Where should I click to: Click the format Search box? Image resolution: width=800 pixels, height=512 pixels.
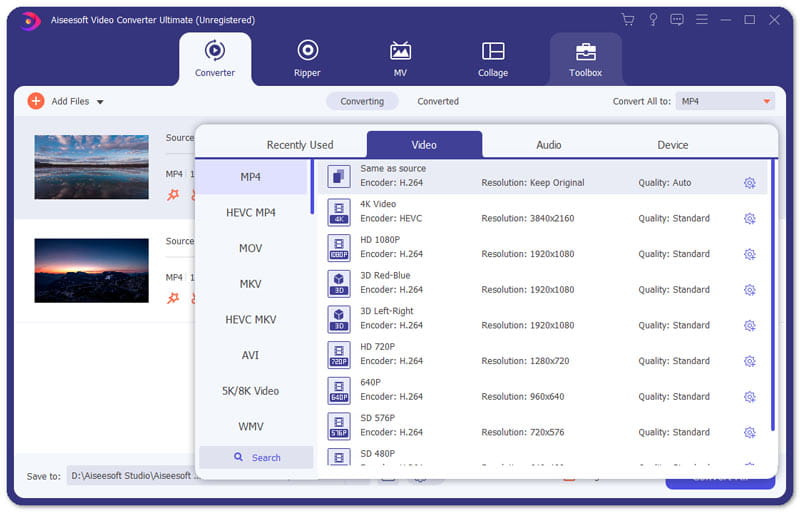point(256,458)
